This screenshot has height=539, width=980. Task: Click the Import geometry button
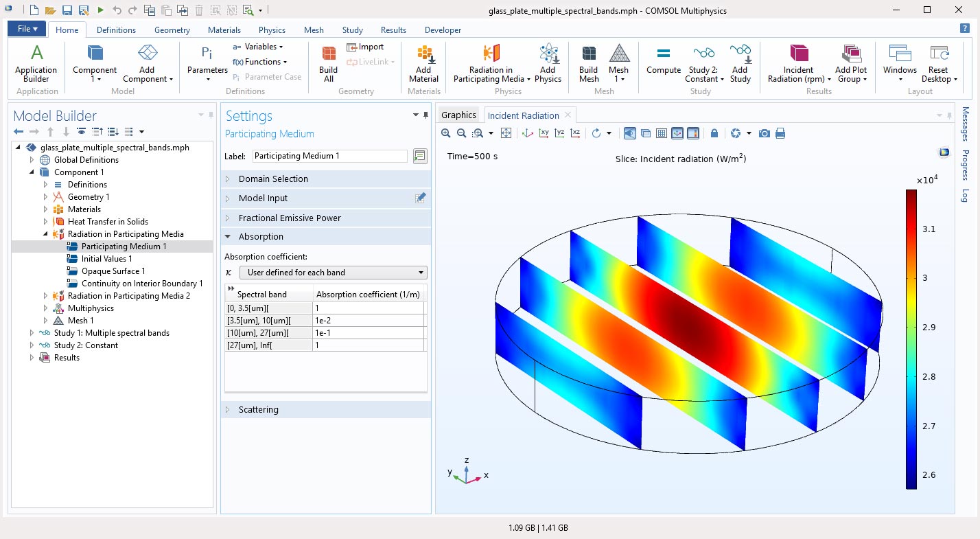pos(365,47)
